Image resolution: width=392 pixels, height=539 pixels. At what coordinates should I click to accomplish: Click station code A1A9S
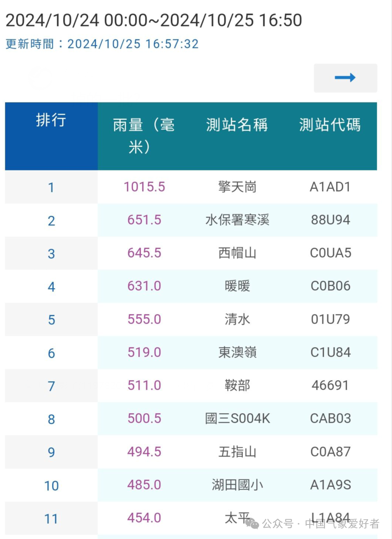(331, 485)
